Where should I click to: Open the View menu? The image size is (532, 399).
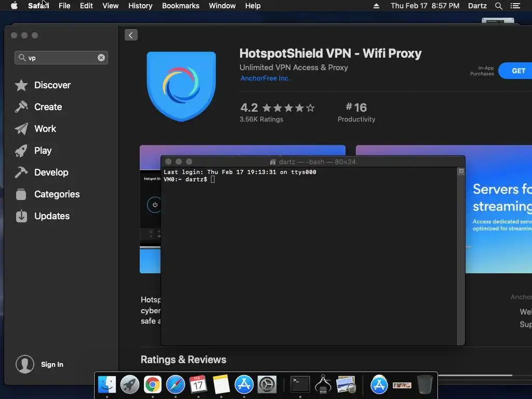click(111, 6)
